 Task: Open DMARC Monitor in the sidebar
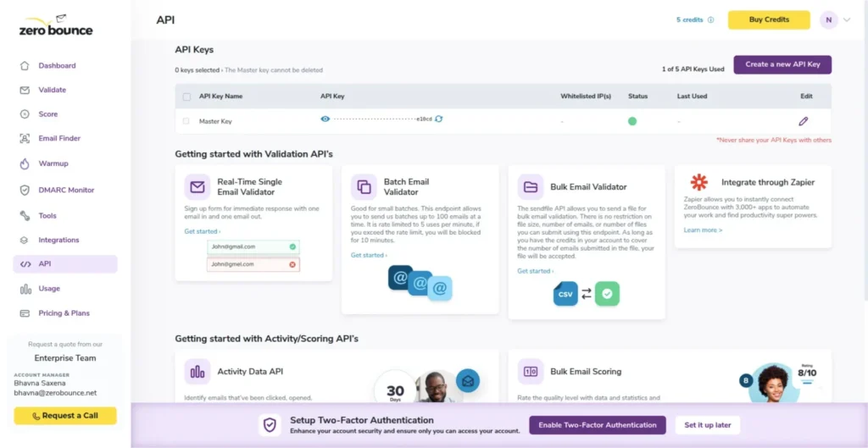coord(65,191)
